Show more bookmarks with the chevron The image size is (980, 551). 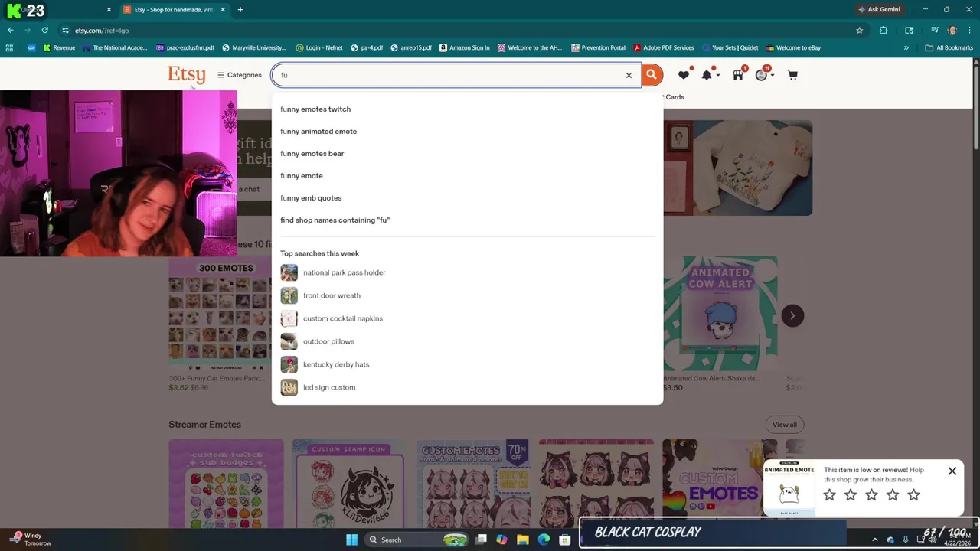pyautogui.click(x=906, y=47)
